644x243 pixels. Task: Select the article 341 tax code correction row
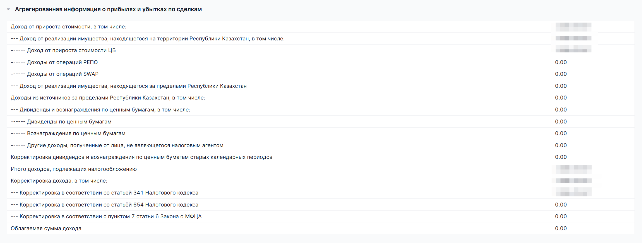[109, 193]
